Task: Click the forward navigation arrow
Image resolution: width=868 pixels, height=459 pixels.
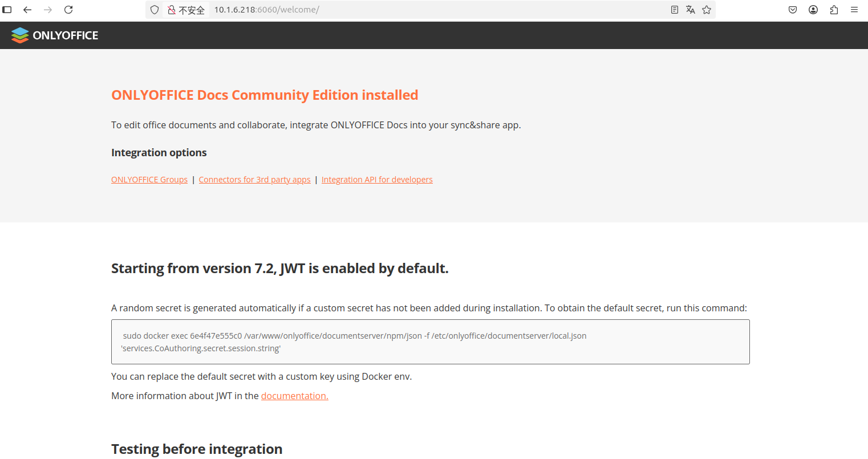Action: pos(48,10)
